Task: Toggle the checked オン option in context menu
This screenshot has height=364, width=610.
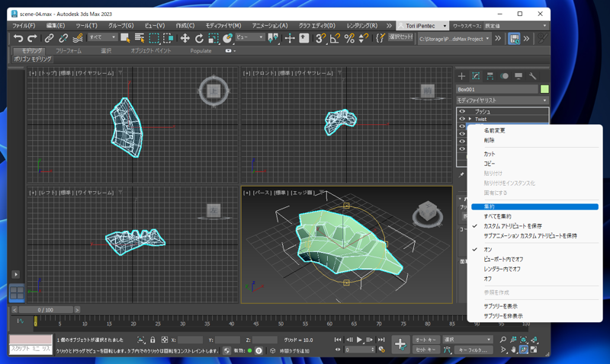Action: pos(487,250)
